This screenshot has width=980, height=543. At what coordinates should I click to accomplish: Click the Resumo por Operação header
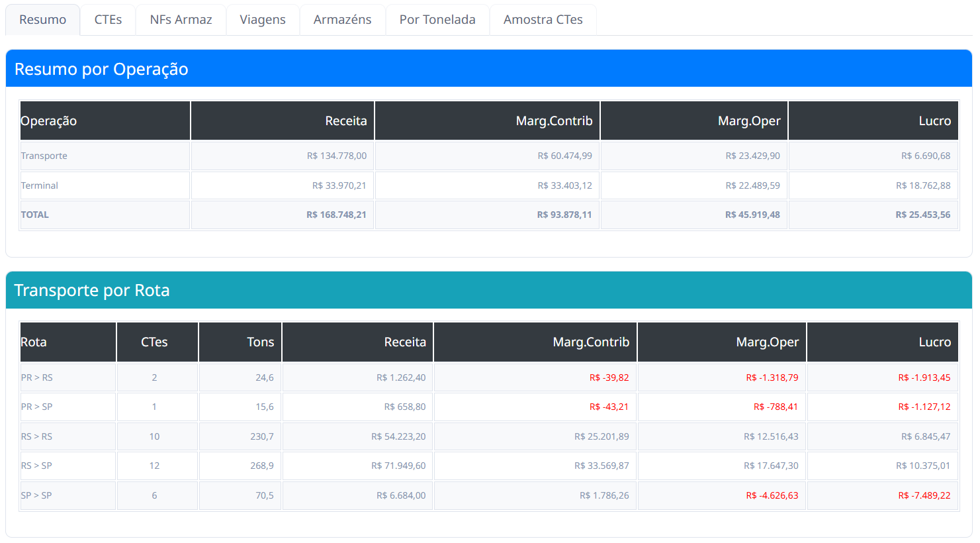(101, 70)
